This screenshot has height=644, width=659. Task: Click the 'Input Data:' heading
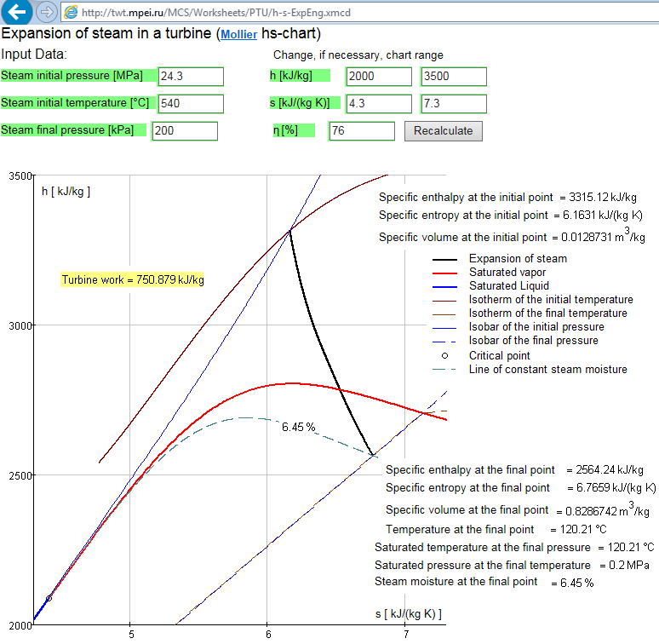coord(33,55)
